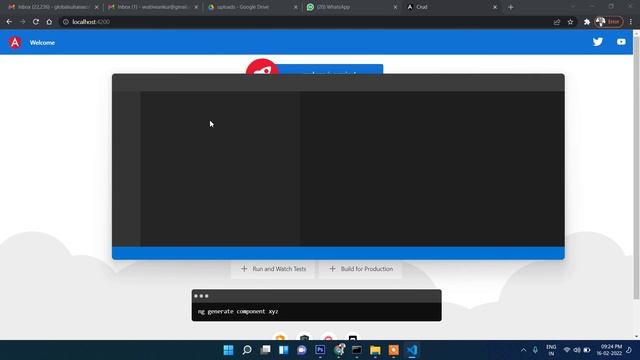
Task: Click the browser home icon
Action: 49,22
